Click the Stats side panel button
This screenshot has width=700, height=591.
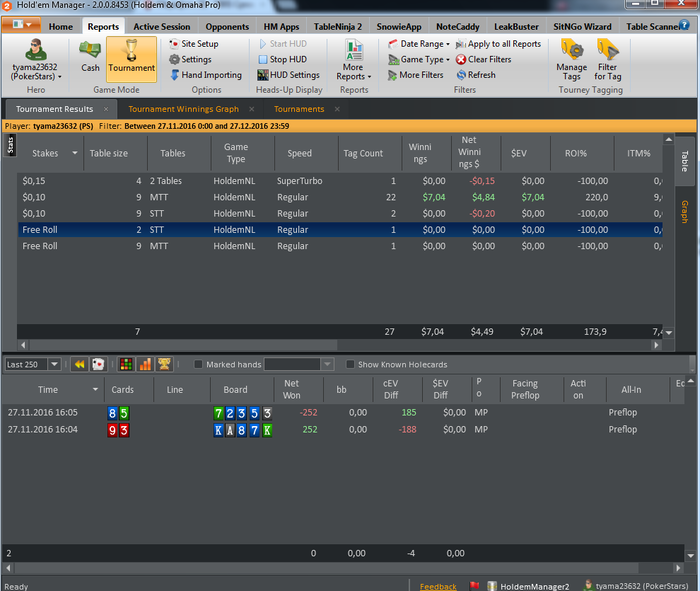coord(10,146)
